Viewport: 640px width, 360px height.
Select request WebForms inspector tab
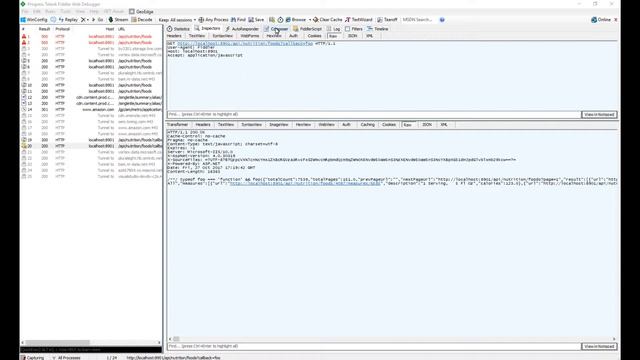pyautogui.click(x=249, y=36)
